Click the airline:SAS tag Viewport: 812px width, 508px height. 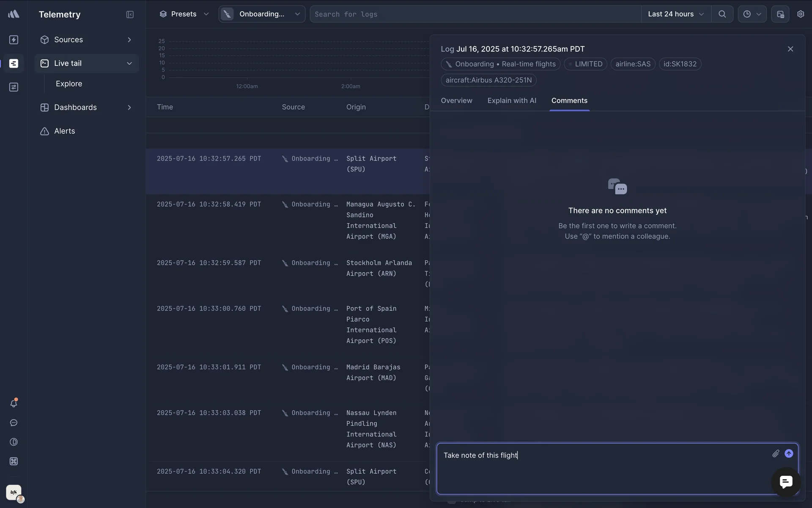click(633, 64)
